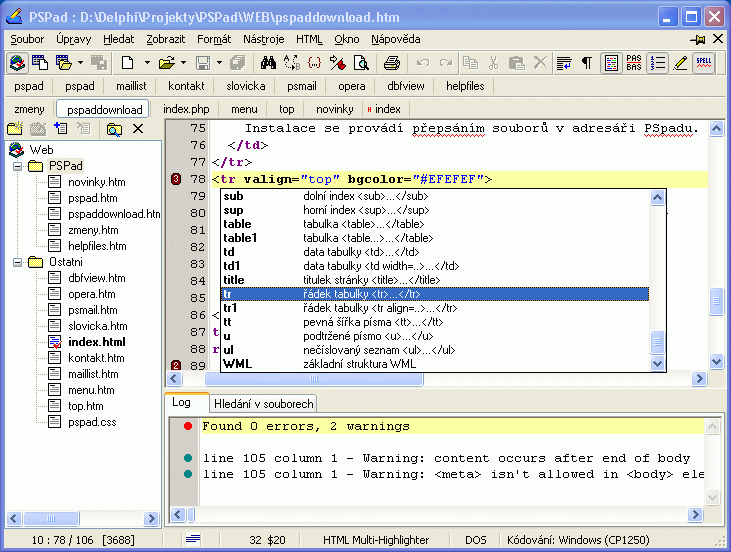Click the print preview magnifier icon
The width and height of the screenshot is (731, 552).
pyautogui.click(x=361, y=62)
